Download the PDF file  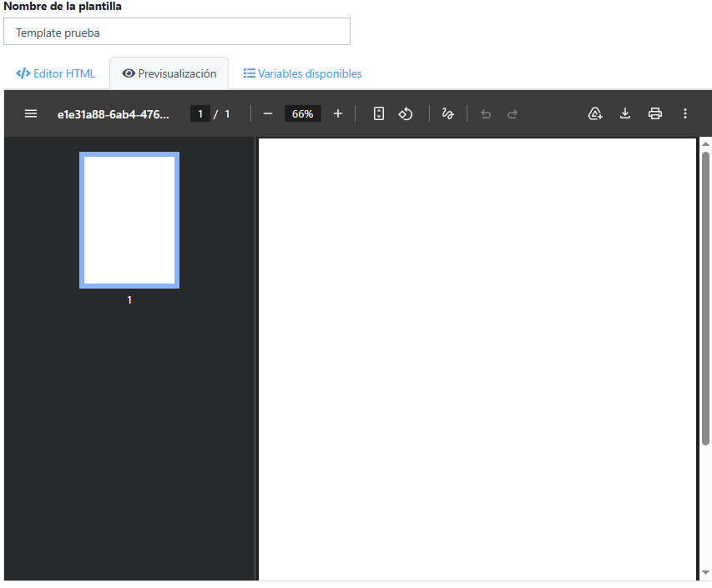click(x=625, y=113)
